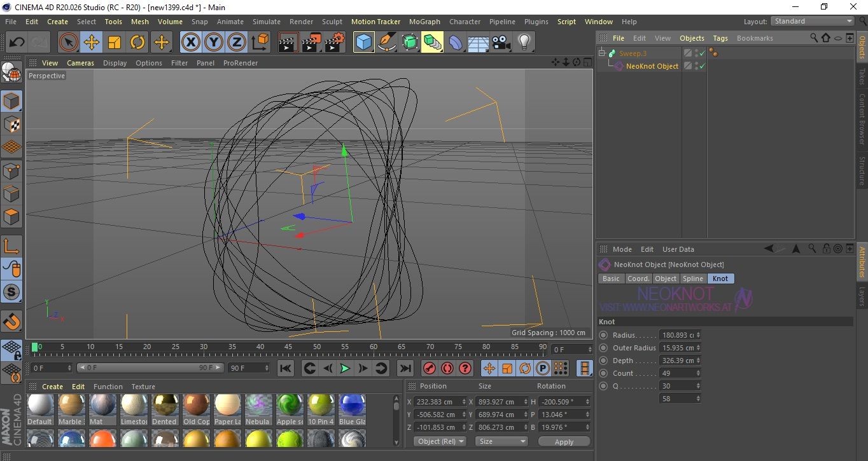Viewport: 868px width, 461px height.
Task: Click the preview range slider bar
Action: click(151, 368)
